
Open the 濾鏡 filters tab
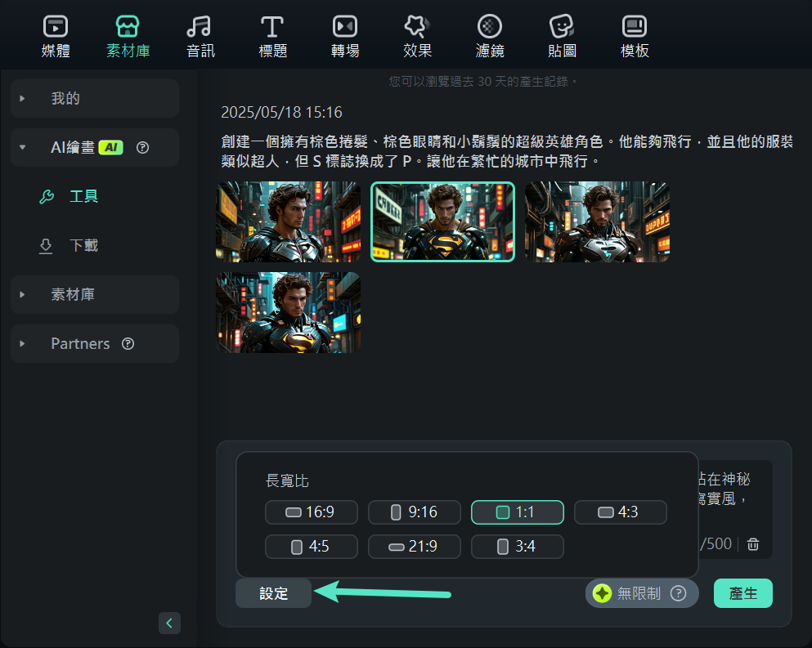click(490, 36)
